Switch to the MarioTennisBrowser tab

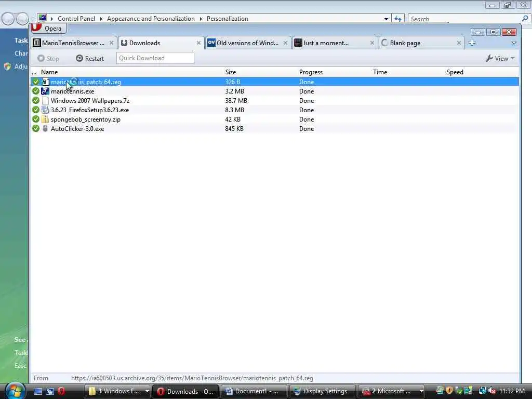tap(73, 43)
